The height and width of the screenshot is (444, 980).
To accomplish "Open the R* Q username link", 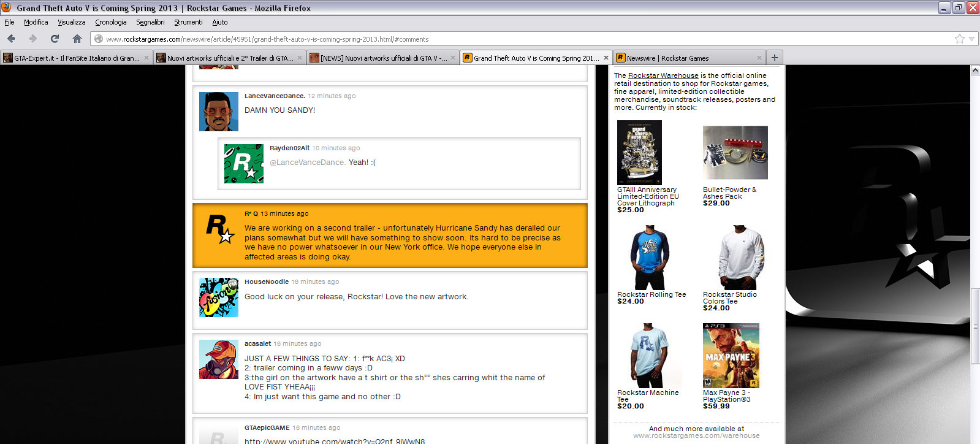I will [x=251, y=213].
